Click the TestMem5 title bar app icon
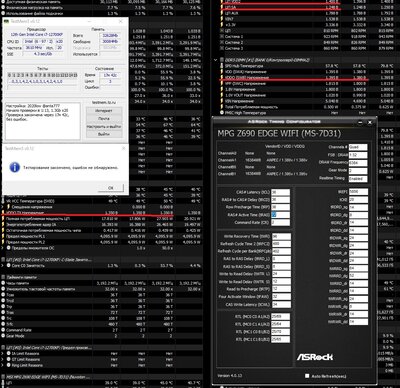 click(x=7, y=21)
